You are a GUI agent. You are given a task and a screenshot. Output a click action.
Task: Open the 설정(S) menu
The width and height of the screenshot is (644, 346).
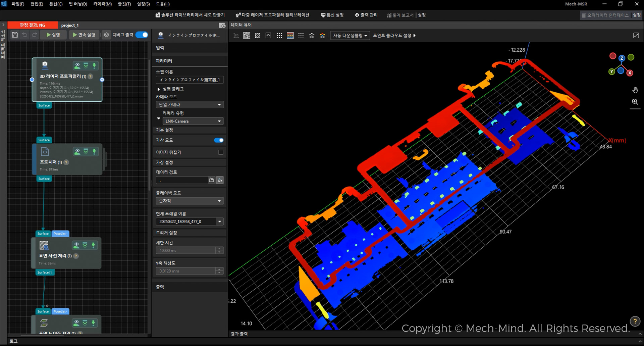point(144,4)
